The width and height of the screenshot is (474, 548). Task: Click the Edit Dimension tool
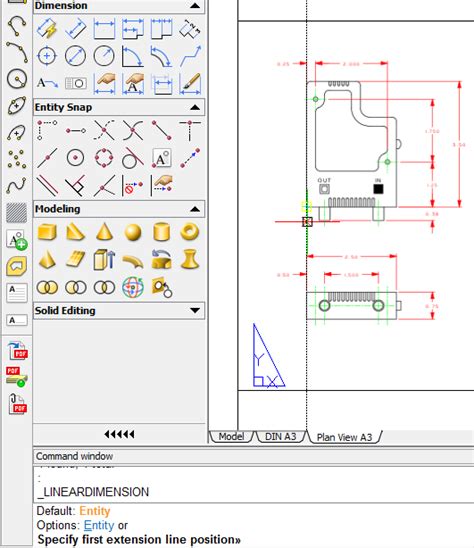[x=104, y=84]
